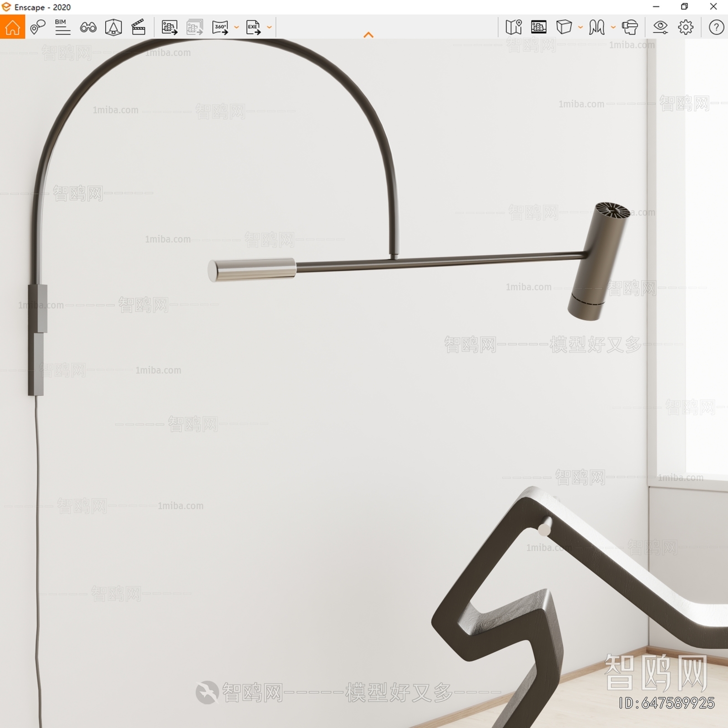Click the Enscape logo in title bar
This screenshot has height=728, width=728.
coord(6,7)
